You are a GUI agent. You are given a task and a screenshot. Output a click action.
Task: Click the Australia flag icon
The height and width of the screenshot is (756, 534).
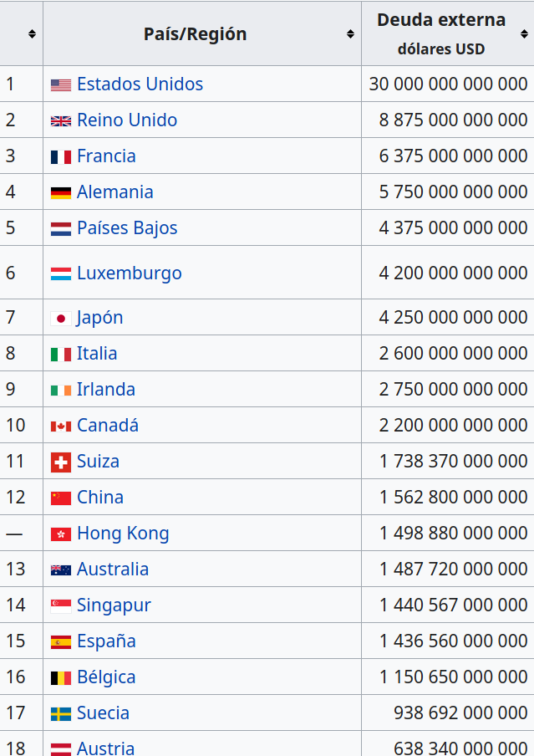click(x=60, y=570)
